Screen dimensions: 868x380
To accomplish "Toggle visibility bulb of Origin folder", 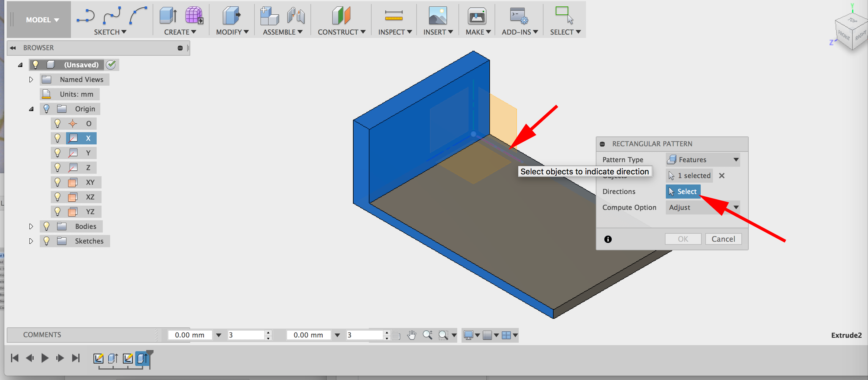I will click(x=46, y=109).
